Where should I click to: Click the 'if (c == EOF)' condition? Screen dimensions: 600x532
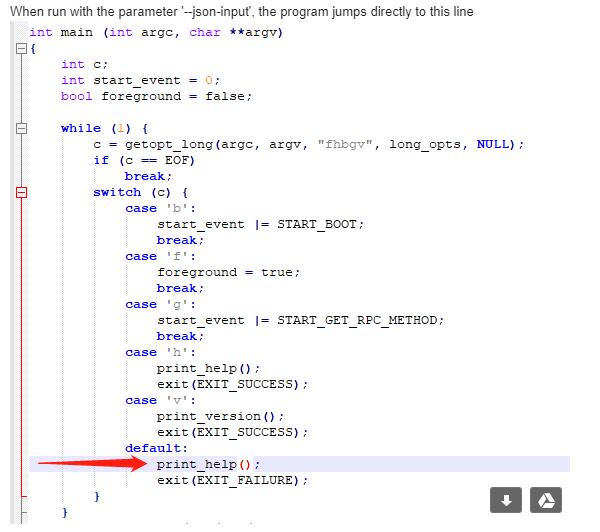click(x=144, y=160)
